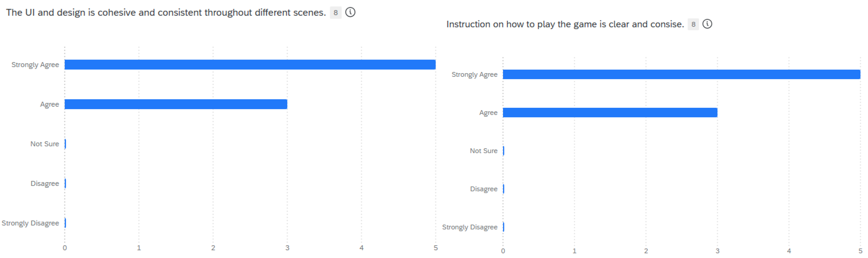Click the 'Instruction on how to play' question title

click(x=565, y=24)
